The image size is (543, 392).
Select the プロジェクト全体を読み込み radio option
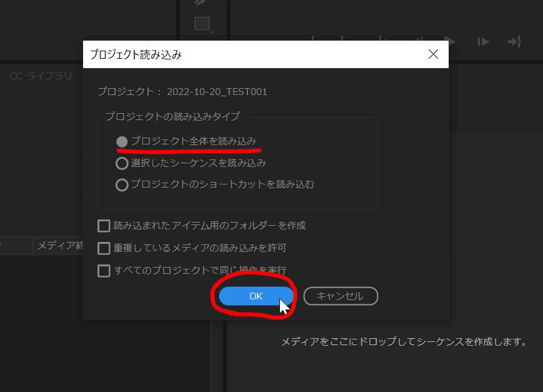122,141
